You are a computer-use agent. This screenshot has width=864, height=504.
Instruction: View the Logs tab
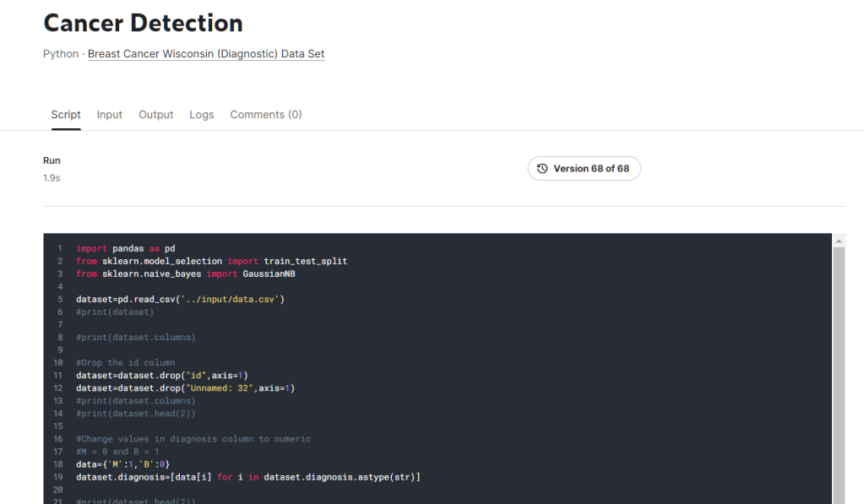(x=202, y=115)
